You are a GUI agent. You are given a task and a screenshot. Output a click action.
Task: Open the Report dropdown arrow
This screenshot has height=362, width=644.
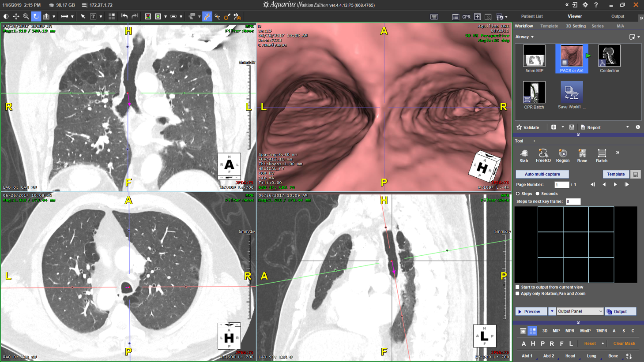[628, 127]
